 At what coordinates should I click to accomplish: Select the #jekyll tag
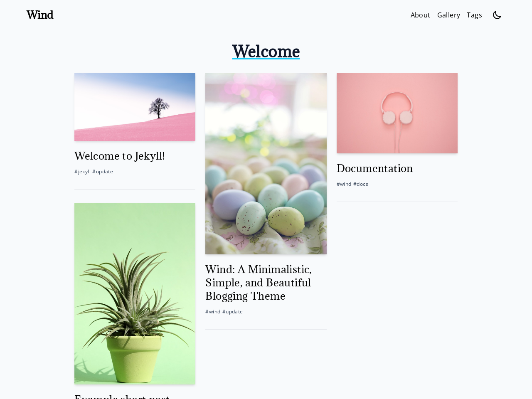click(82, 172)
